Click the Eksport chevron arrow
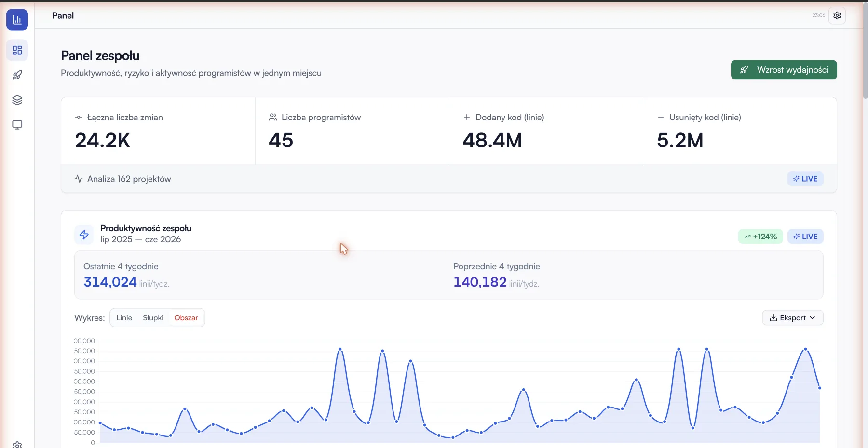 [813, 318]
